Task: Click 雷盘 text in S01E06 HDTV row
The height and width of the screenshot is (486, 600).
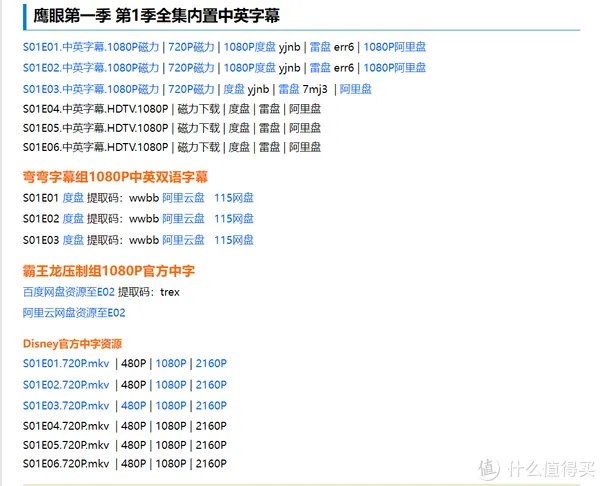Action: [x=269, y=147]
